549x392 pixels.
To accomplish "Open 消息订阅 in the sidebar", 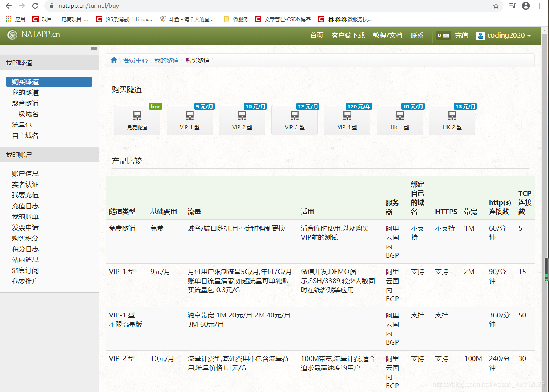I will click(x=25, y=270).
